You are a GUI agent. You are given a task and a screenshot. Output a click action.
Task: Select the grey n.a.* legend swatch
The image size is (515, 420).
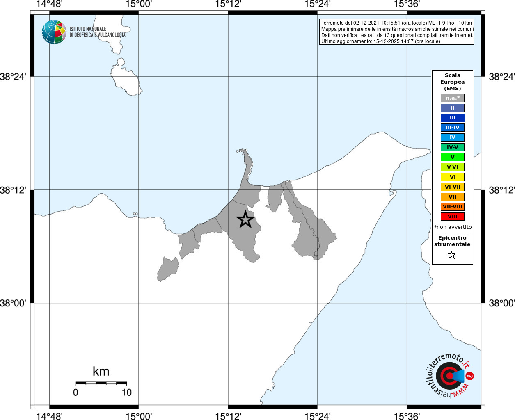[x=452, y=98]
